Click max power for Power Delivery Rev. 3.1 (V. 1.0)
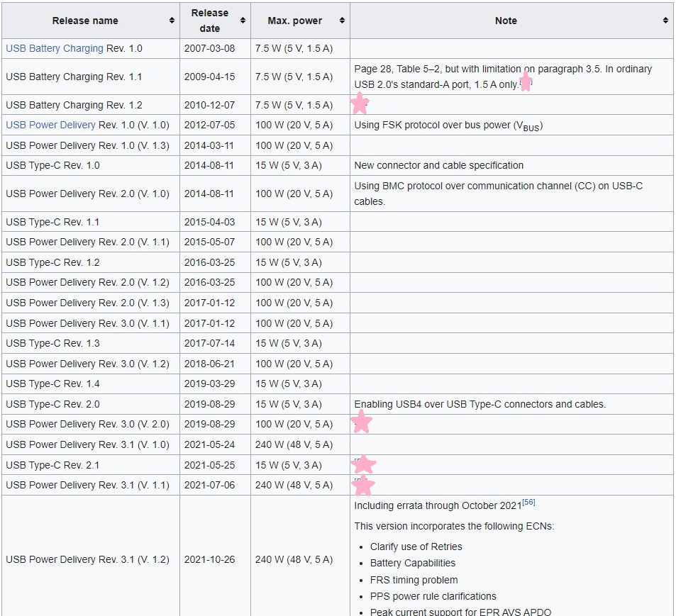This screenshot has width=676, height=616. 294,444
